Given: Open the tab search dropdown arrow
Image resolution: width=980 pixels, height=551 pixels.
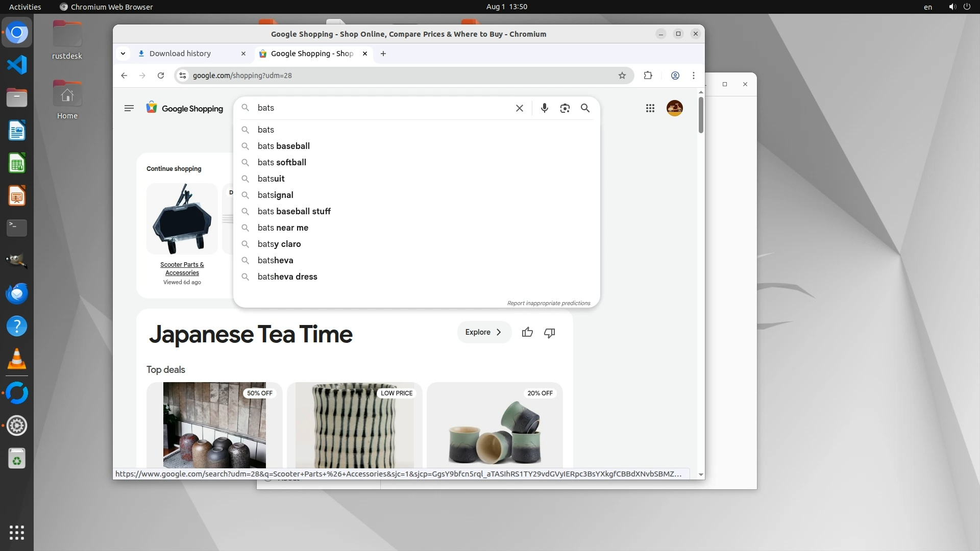Looking at the screenshot, I should [x=123, y=54].
